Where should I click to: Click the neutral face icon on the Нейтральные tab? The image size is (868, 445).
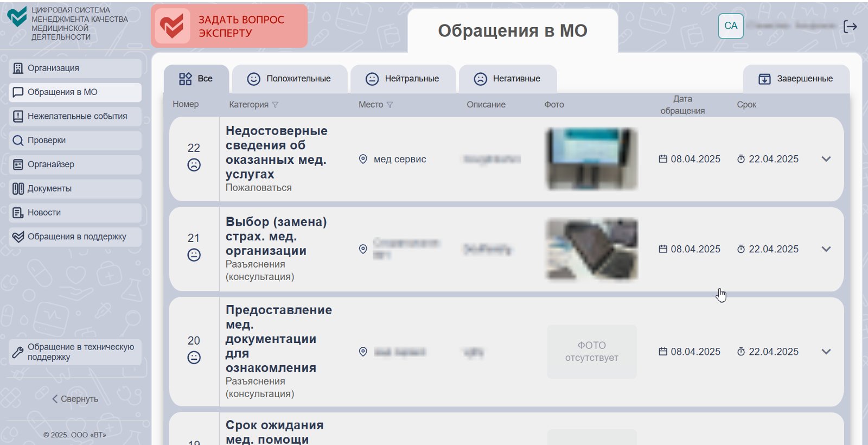coord(372,79)
